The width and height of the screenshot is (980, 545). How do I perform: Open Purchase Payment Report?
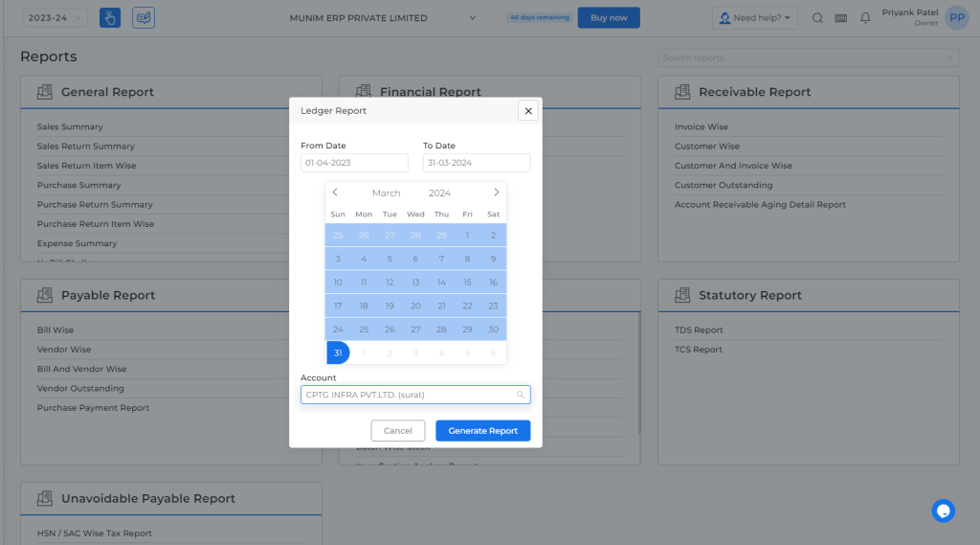tap(93, 407)
